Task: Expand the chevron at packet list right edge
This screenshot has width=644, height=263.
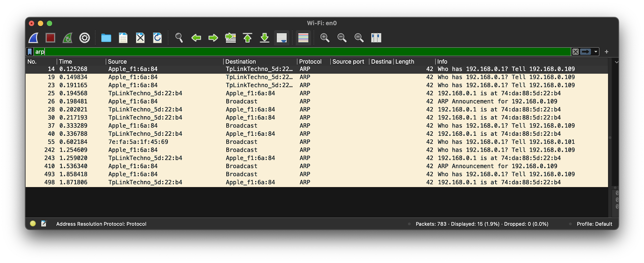Action: (x=616, y=62)
